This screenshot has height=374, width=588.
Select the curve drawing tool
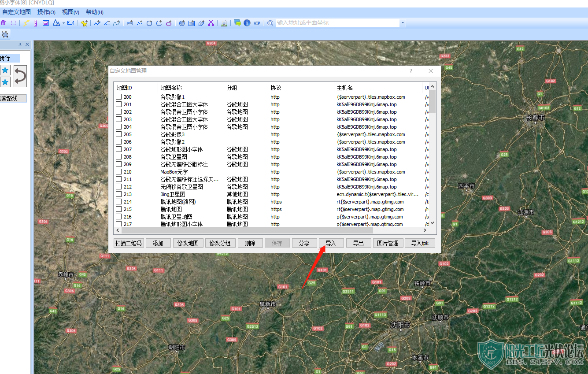pos(117,23)
